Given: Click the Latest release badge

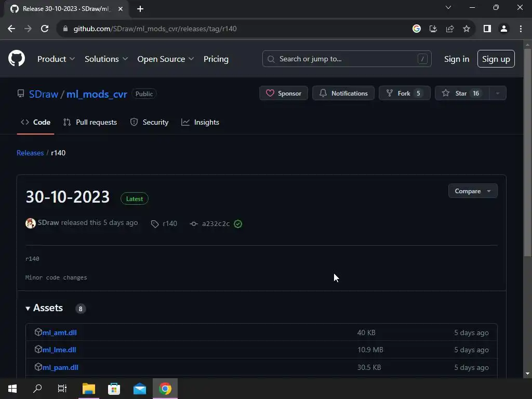Looking at the screenshot, I should point(135,199).
